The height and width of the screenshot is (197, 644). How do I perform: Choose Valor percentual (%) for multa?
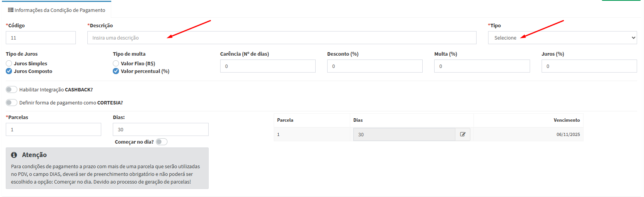pos(116,71)
